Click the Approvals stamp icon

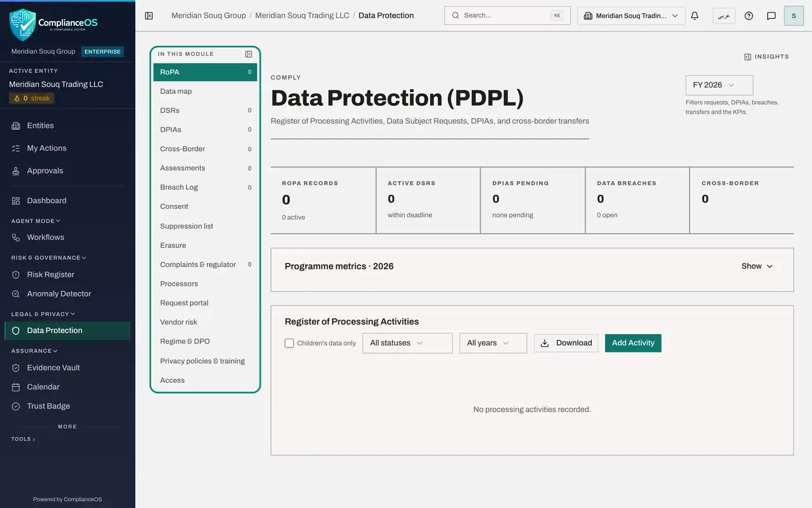click(16, 171)
